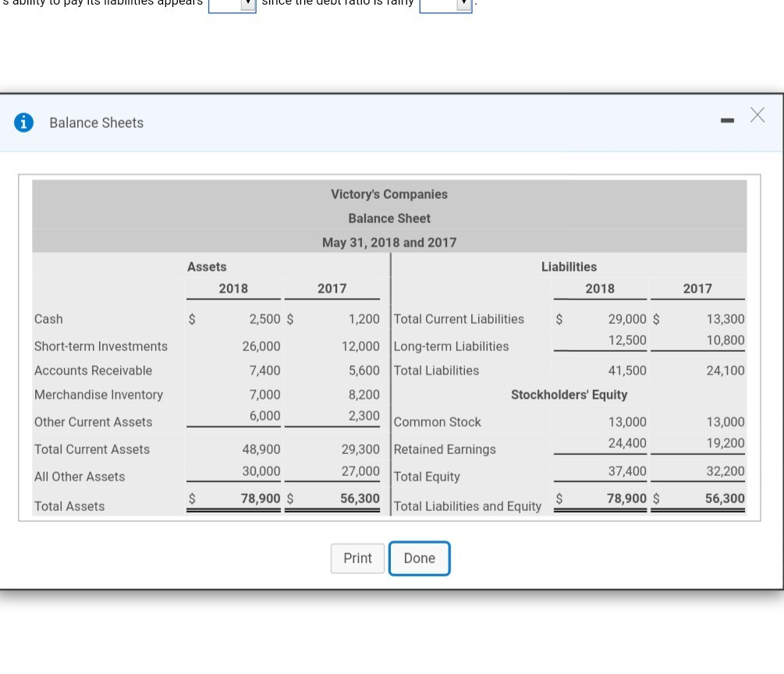The image size is (784, 674).
Task: Click All Other Assets value 30,000
Action: 261,471
